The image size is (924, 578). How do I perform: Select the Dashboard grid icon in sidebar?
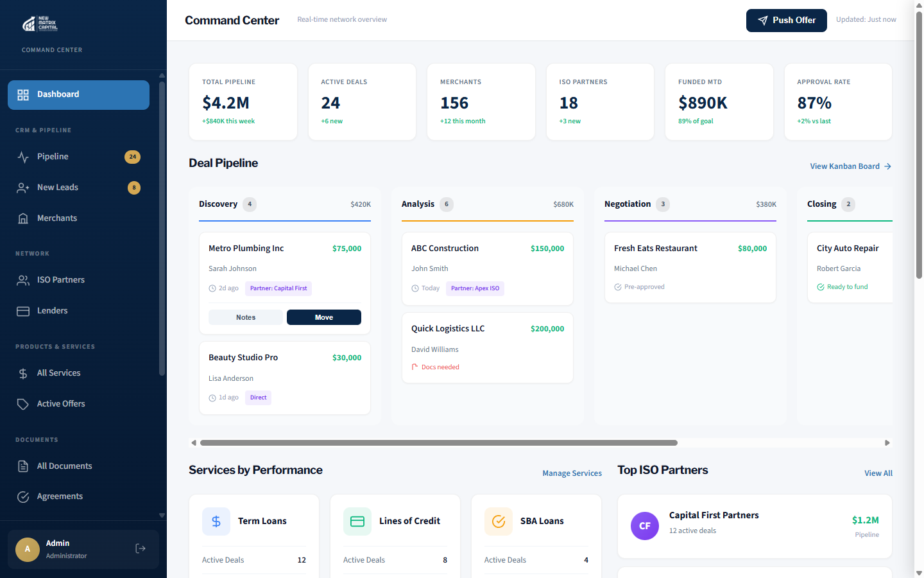pos(23,94)
